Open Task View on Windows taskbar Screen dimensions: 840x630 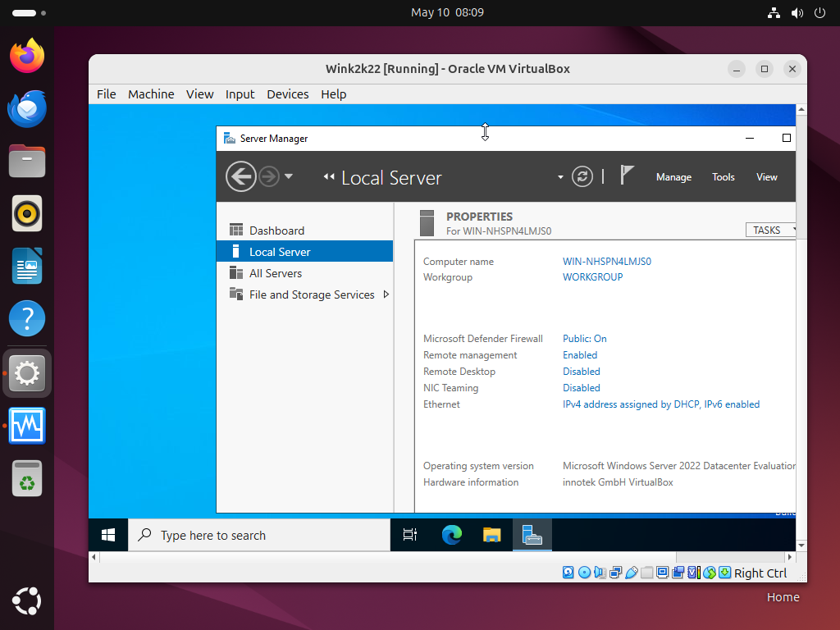coord(410,535)
